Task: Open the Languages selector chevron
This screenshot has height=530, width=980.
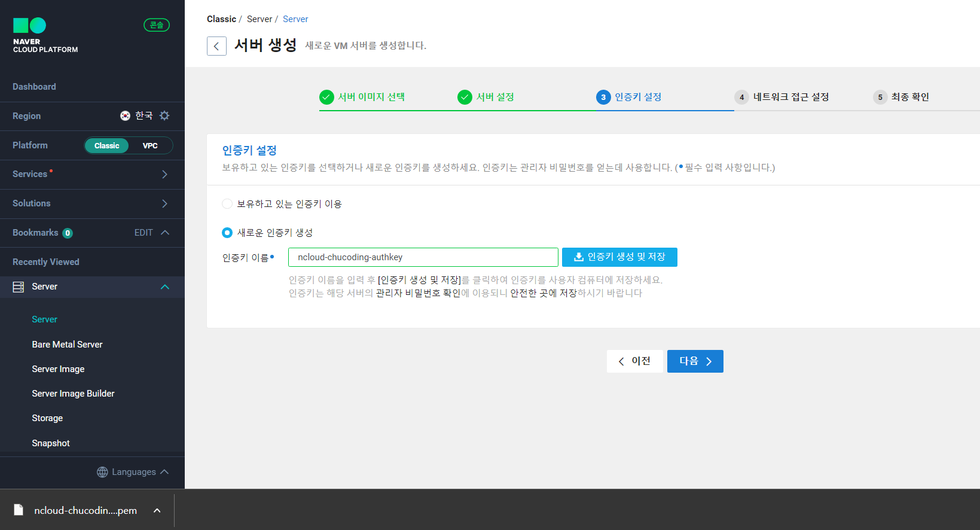Action: pyautogui.click(x=164, y=472)
